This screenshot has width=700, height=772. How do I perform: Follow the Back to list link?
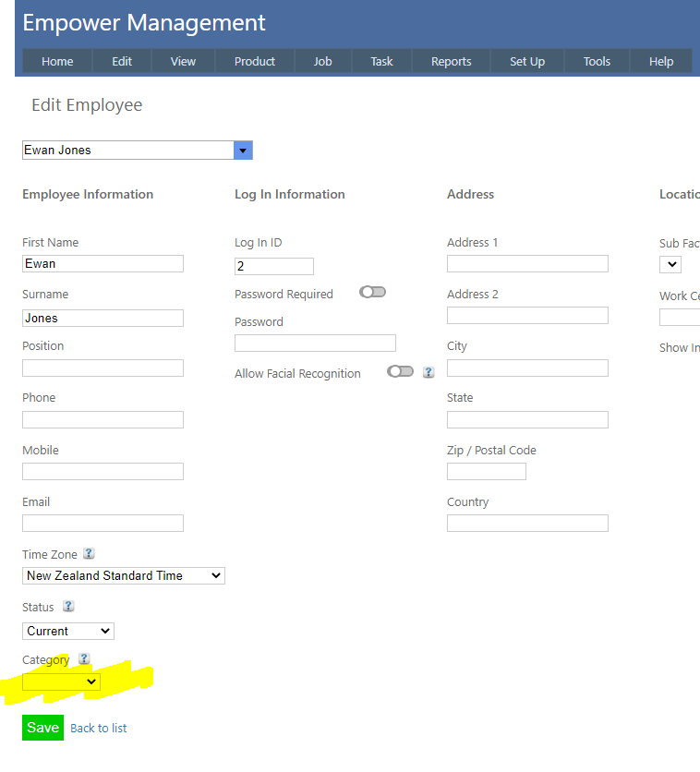tap(99, 729)
